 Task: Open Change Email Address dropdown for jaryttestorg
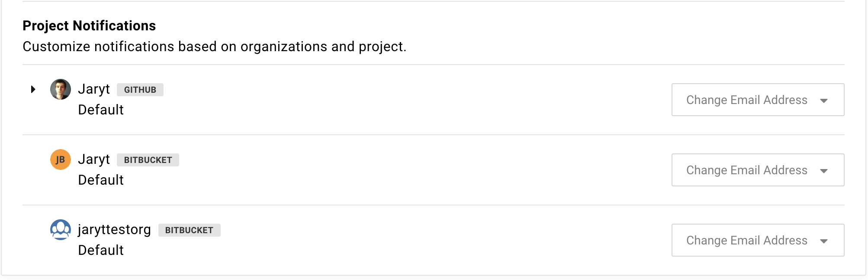point(757,240)
